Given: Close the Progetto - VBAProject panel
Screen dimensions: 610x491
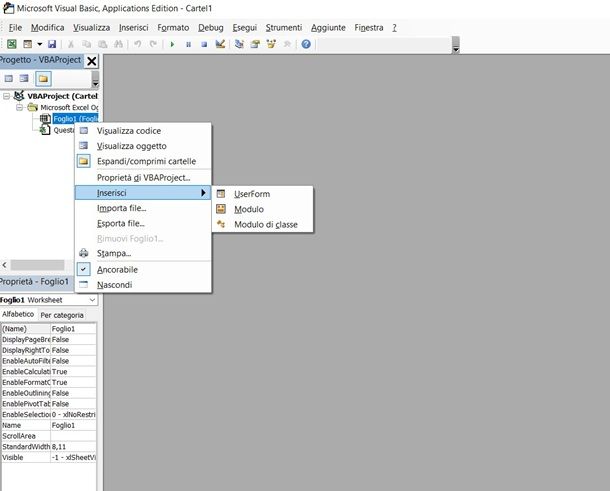Looking at the screenshot, I should (91, 61).
